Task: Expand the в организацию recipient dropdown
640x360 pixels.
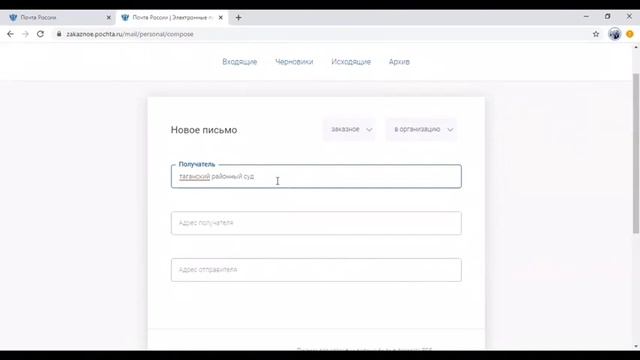Action: (422, 129)
